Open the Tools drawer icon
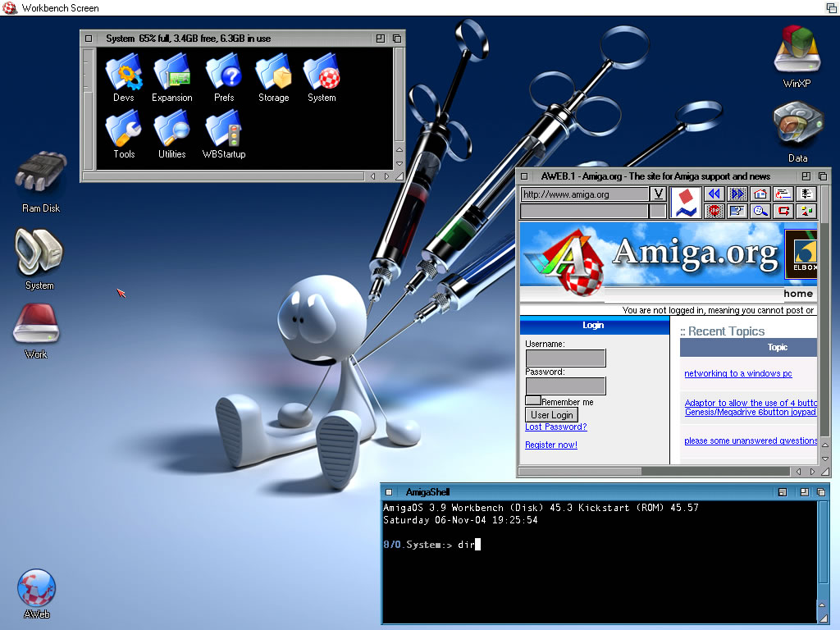The width and height of the screenshot is (840, 630). point(124,135)
